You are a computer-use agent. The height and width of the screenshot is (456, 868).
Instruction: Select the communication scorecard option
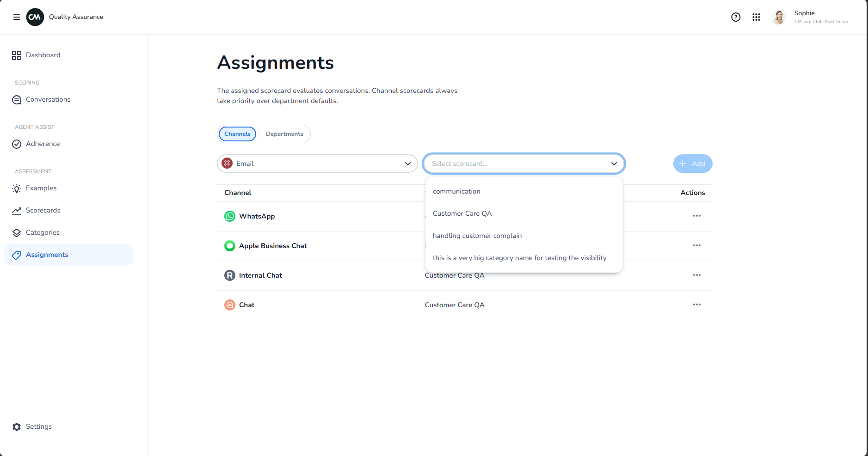524,191
